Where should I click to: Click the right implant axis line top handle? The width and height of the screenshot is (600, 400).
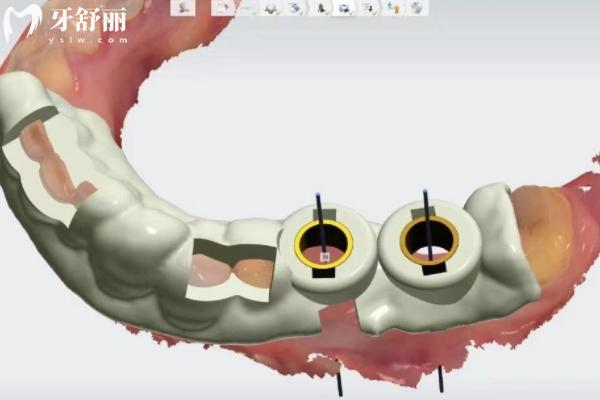point(426,190)
